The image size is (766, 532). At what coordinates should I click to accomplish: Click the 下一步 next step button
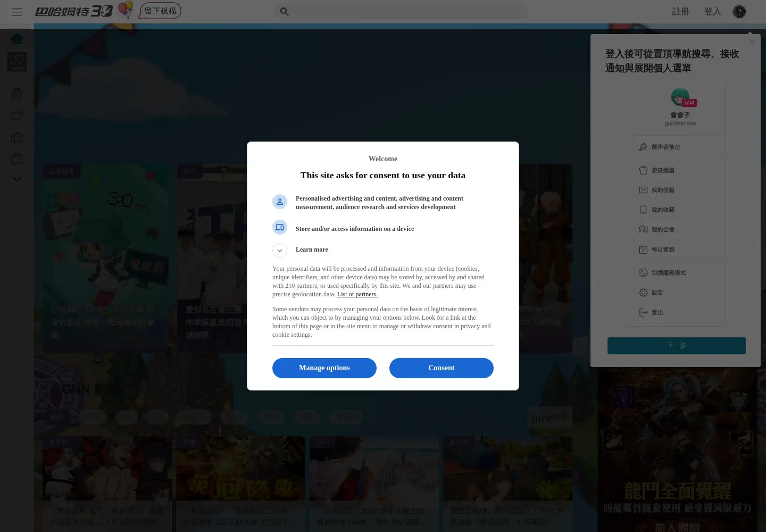point(677,346)
